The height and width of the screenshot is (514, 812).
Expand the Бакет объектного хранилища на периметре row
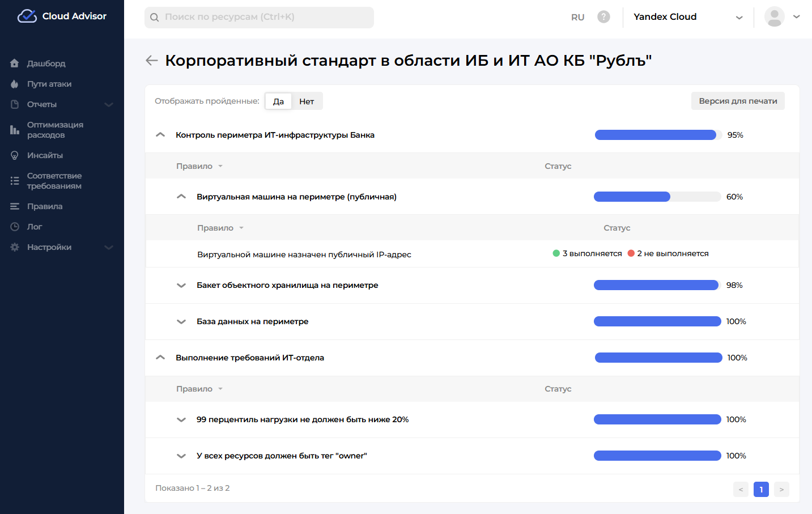pos(181,285)
